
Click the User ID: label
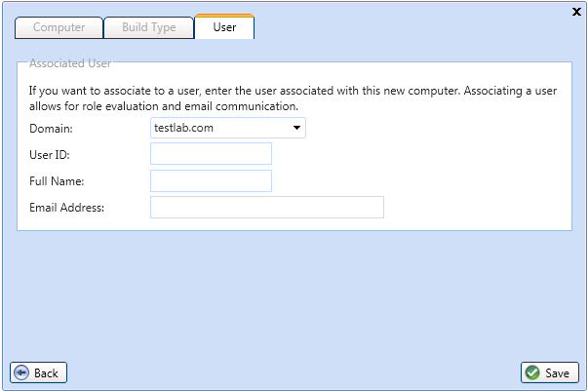(50, 155)
